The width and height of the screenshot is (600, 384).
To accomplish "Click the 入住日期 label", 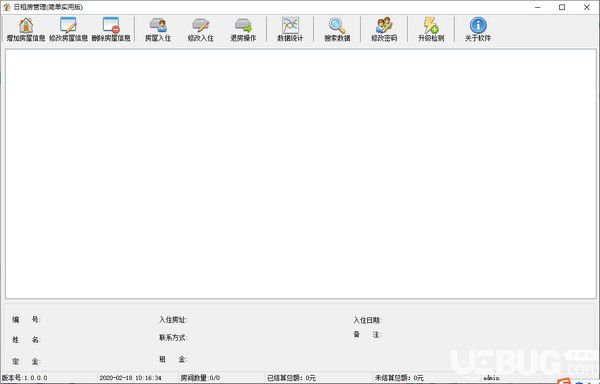I will click(x=367, y=321).
